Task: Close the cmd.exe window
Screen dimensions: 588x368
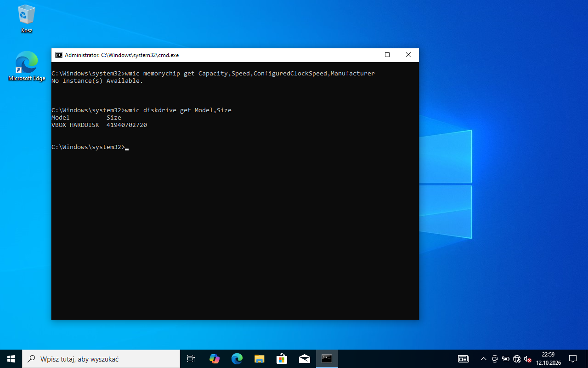Action: coord(408,55)
